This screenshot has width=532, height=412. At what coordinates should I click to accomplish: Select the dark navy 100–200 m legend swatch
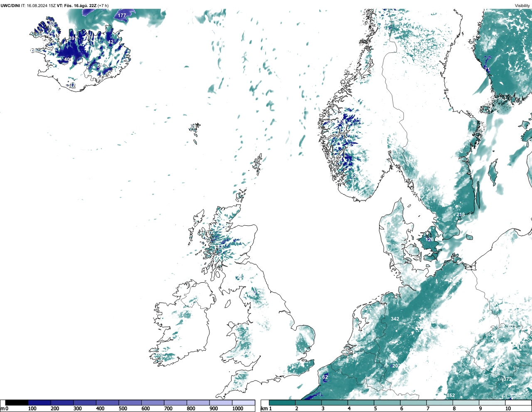pyautogui.click(x=39, y=402)
